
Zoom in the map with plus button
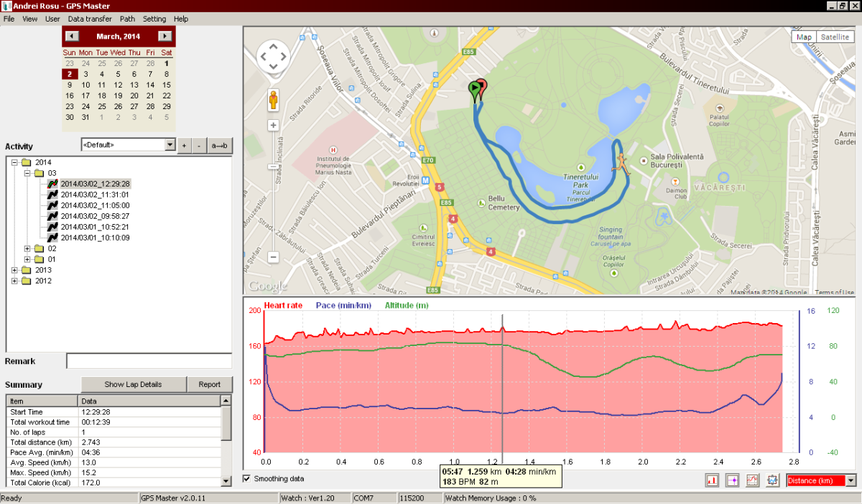click(x=273, y=125)
